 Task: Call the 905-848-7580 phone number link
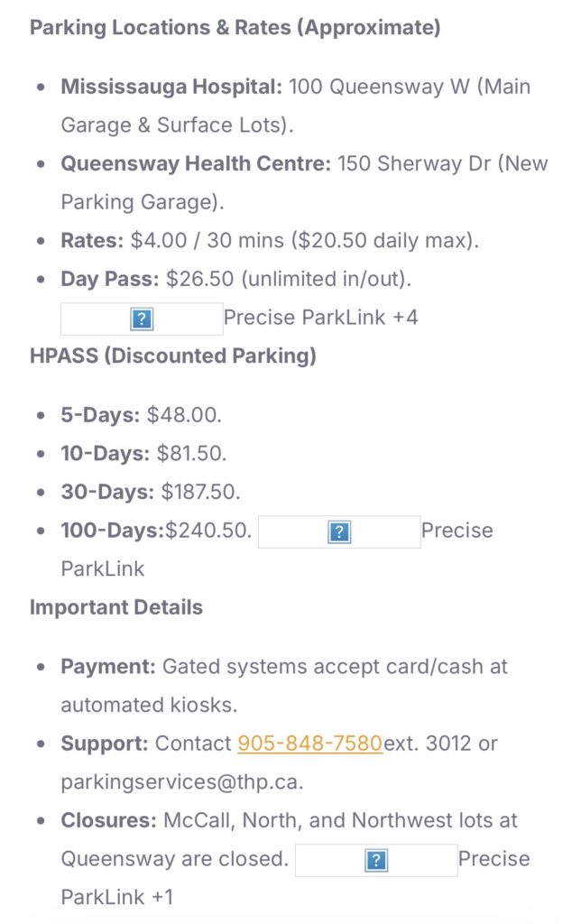[x=309, y=744]
